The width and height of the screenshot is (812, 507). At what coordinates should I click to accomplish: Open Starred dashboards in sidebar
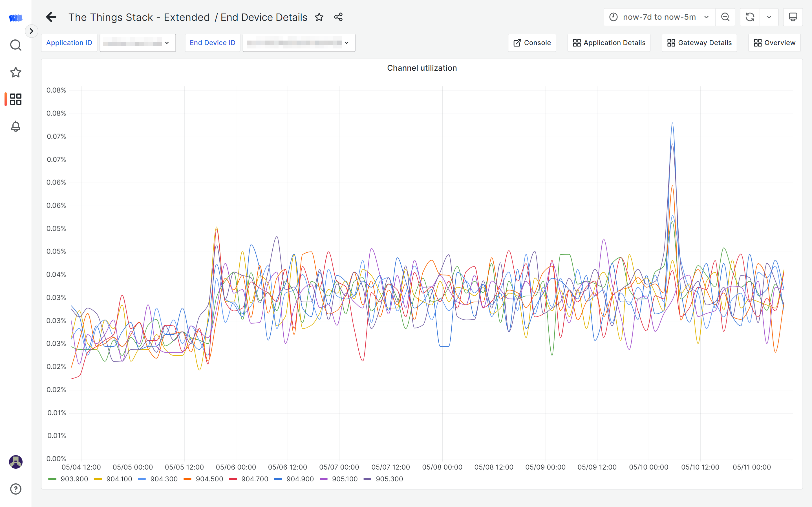tap(16, 72)
